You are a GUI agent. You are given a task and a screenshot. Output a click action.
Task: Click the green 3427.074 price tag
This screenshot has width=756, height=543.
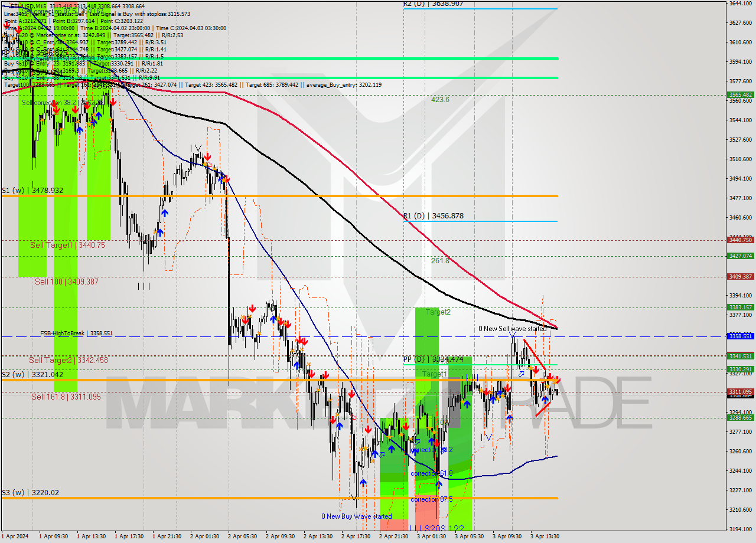(740, 256)
